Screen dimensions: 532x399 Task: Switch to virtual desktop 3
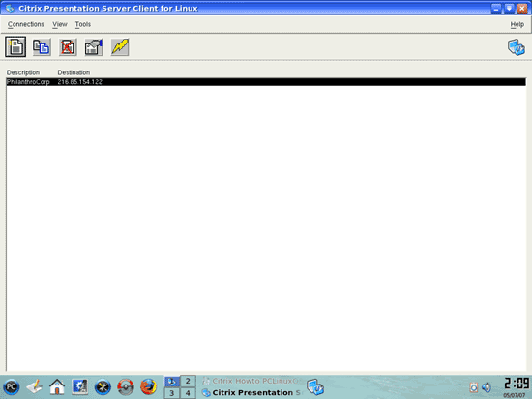tap(172, 393)
